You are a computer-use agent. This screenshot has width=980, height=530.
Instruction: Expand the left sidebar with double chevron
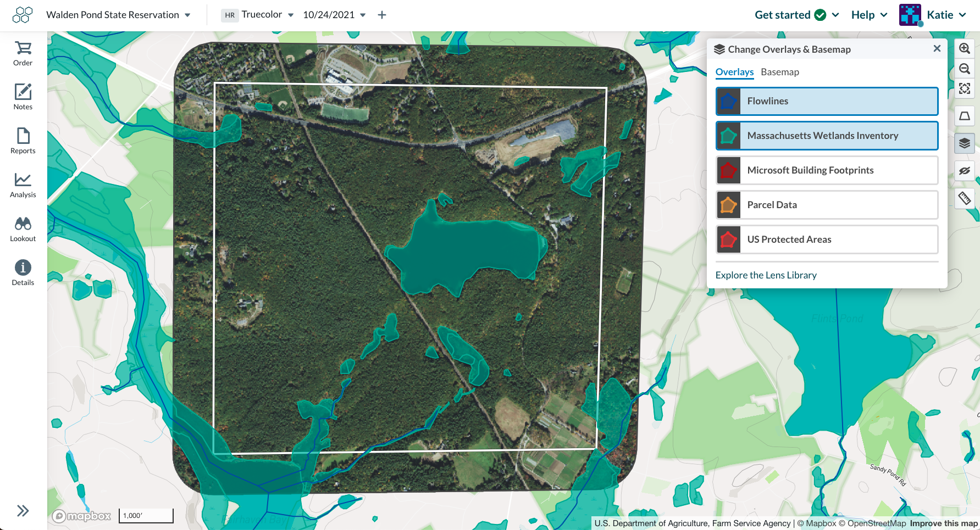(23, 511)
